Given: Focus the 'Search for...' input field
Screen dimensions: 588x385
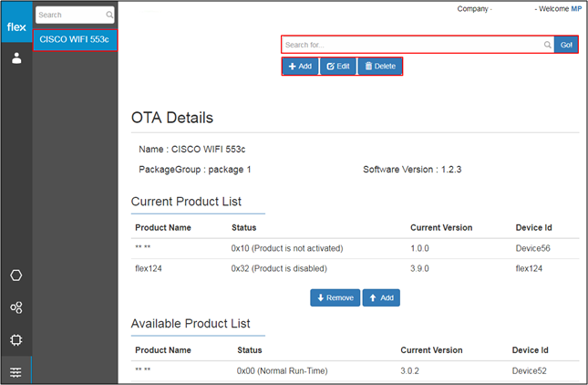Looking at the screenshot, I should tap(412, 45).
